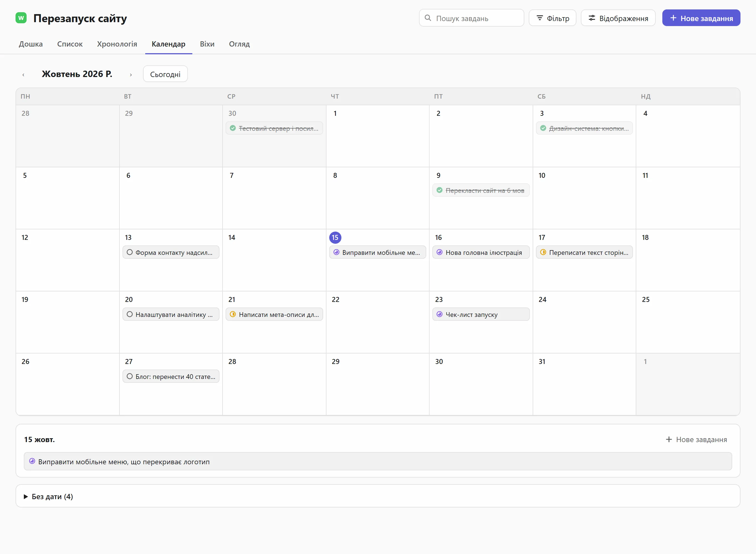This screenshot has width=756, height=554.
Task: Add Нове завдання in 15 жовт. panel
Action: (696, 439)
